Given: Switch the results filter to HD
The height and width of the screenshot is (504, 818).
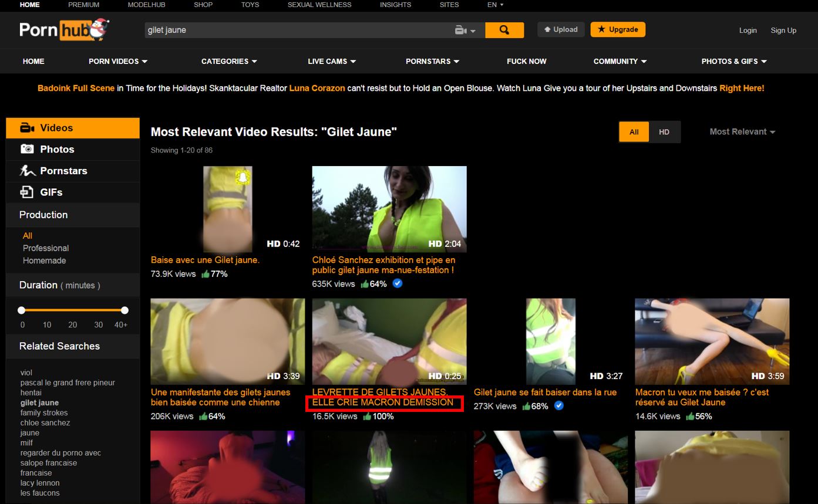Looking at the screenshot, I should coord(664,132).
